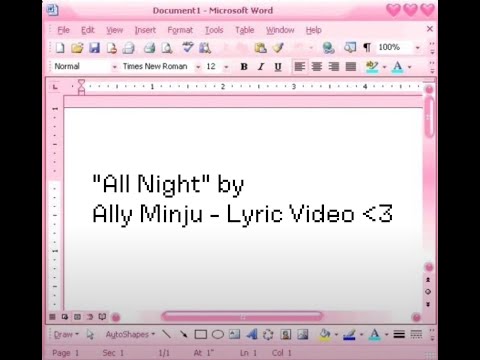Screen dimensions: 480x360
Task: Open the Draw menu button
Action: 66,334
